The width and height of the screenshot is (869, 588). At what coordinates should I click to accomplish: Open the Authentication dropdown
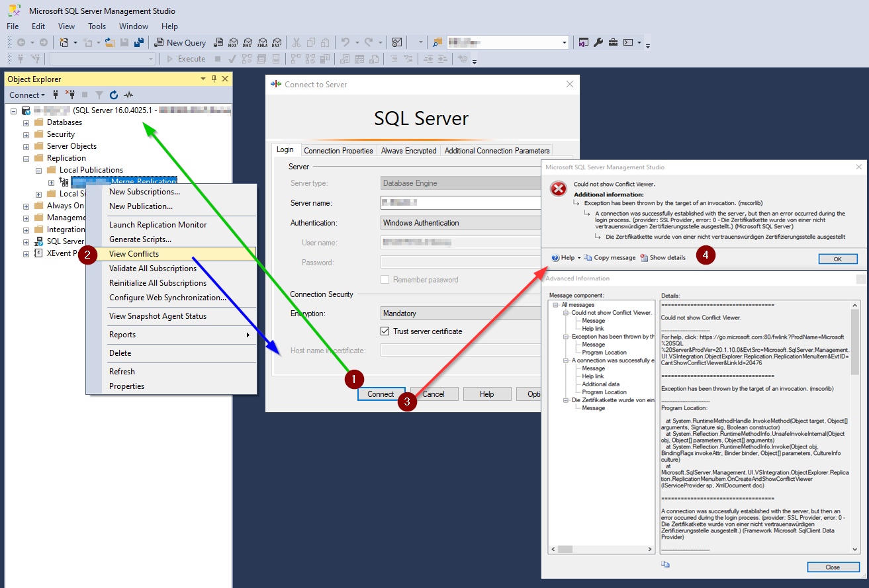tap(462, 223)
